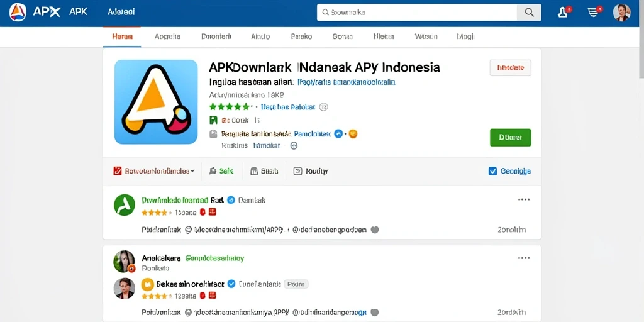Open the Uaçs bas Pałoltat link

288,107
